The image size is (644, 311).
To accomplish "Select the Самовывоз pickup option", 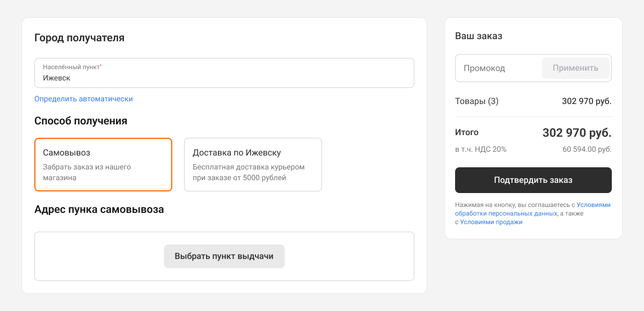I will click(x=103, y=165).
